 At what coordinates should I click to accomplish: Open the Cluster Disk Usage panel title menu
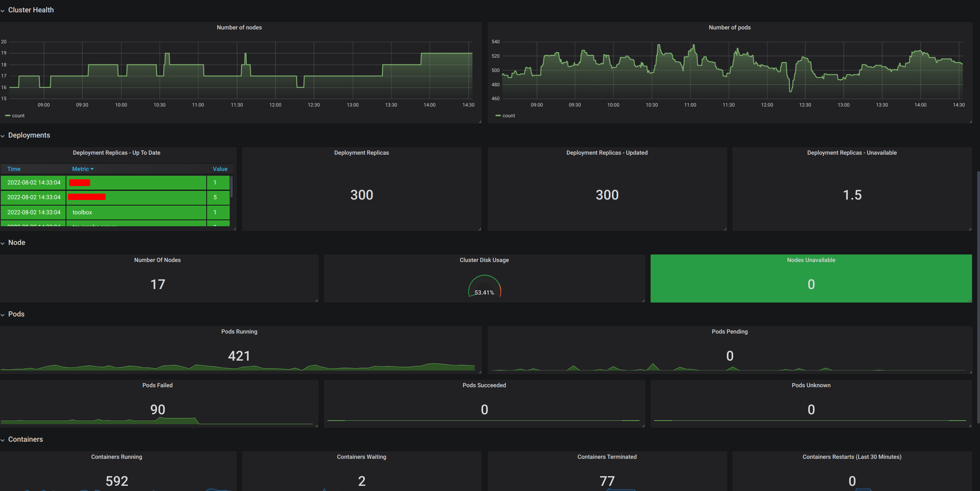click(x=484, y=260)
